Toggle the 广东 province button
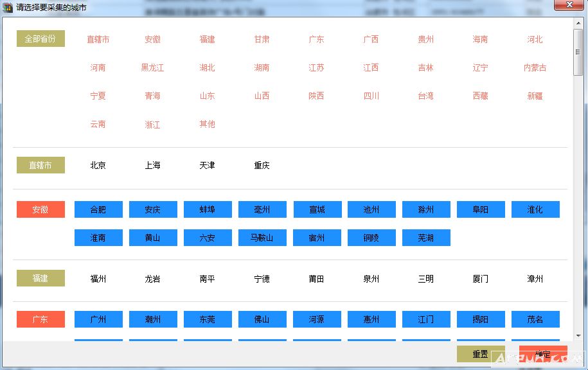This screenshot has width=588, height=370. point(40,319)
